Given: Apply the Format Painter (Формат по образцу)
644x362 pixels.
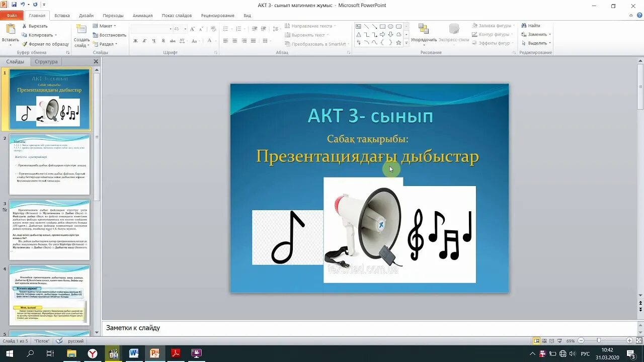Looking at the screenshot, I should tap(45, 44).
